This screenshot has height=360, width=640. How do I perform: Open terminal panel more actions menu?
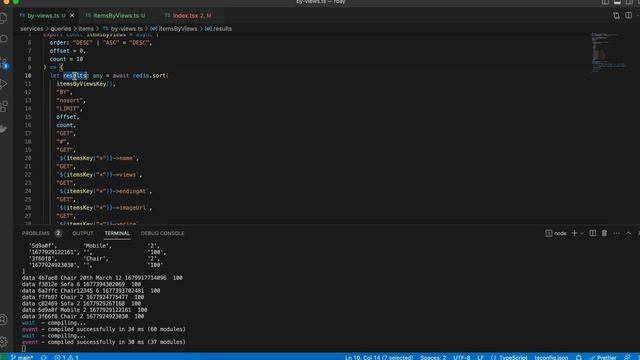pyautogui.click(x=616, y=233)
